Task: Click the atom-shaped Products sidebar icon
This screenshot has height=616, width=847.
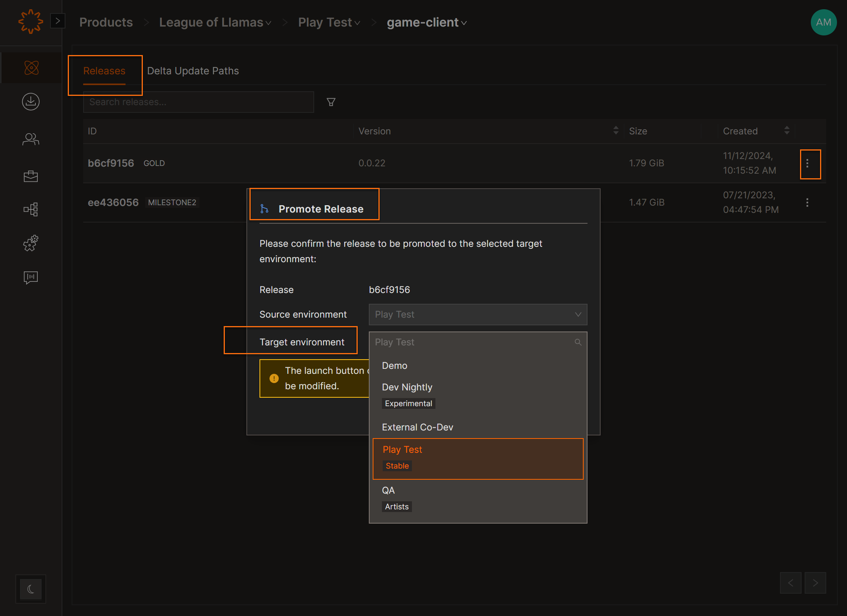Action: point(31,68)
